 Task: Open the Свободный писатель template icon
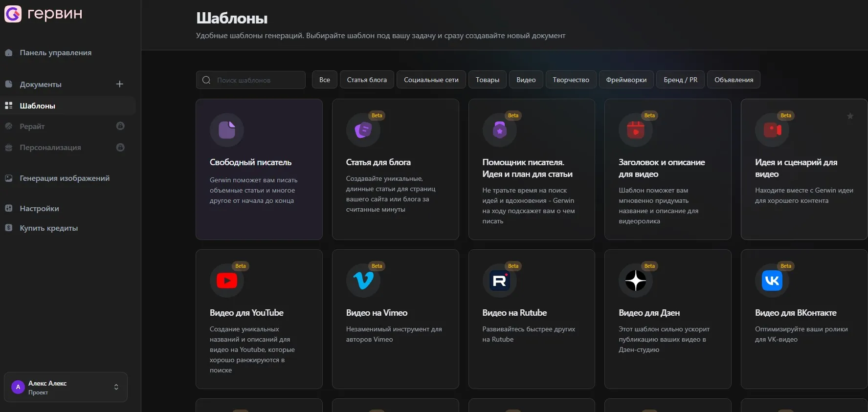point(227,130)
